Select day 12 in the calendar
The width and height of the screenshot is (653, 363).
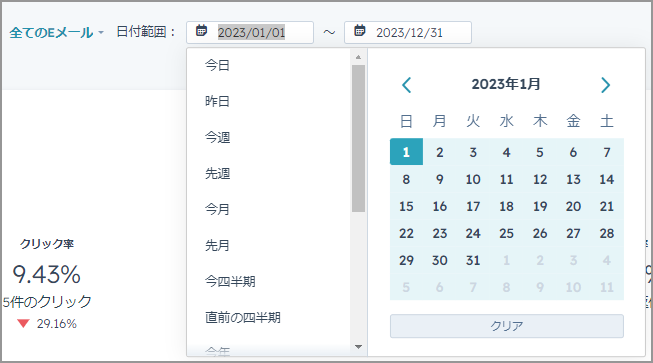coord(540,179)
